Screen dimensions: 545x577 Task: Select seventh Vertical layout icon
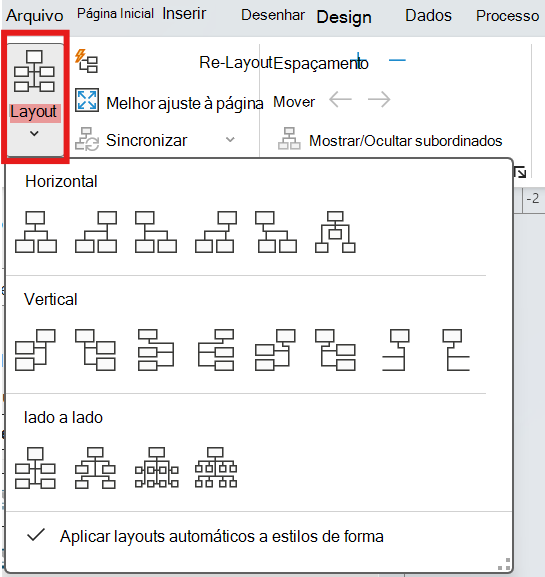[x=396, y=350]
